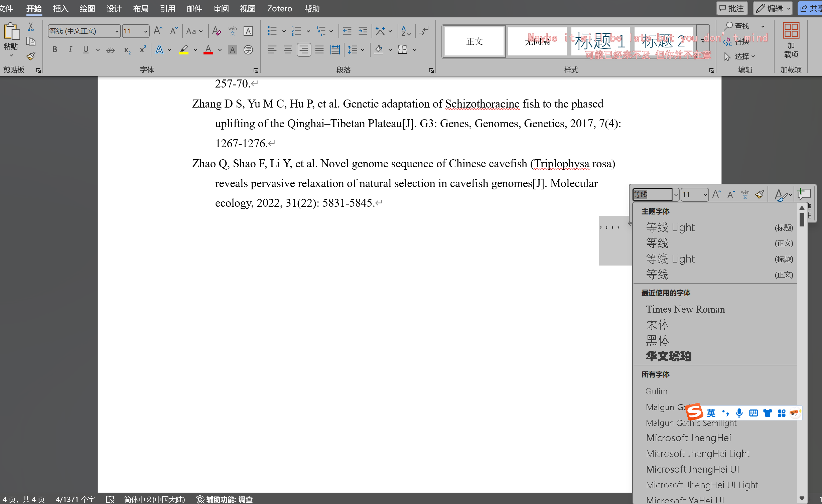Toggle center paragraph alignment

coord(288,50)
